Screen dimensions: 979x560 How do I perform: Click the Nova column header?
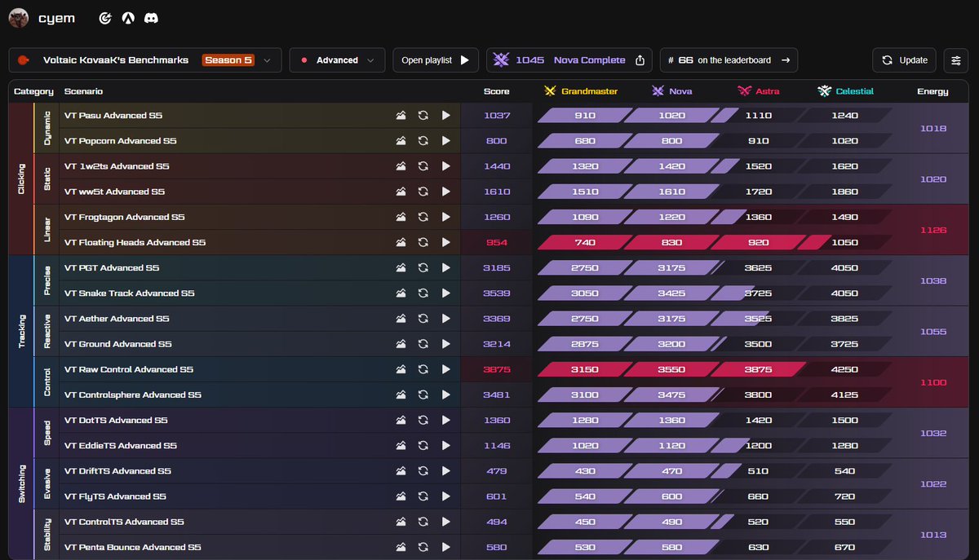click(671, 91)
